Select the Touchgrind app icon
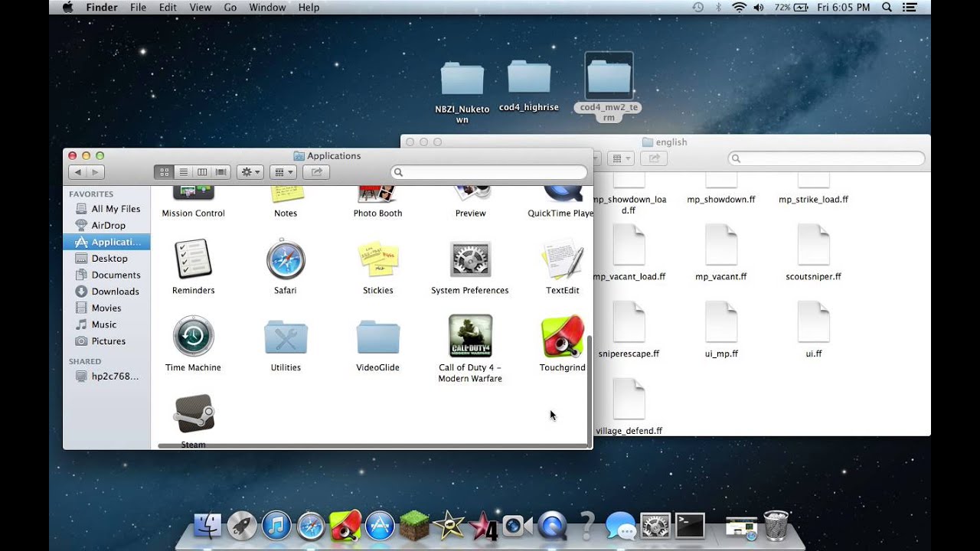The image size is (980, 551). click(563, 336)
